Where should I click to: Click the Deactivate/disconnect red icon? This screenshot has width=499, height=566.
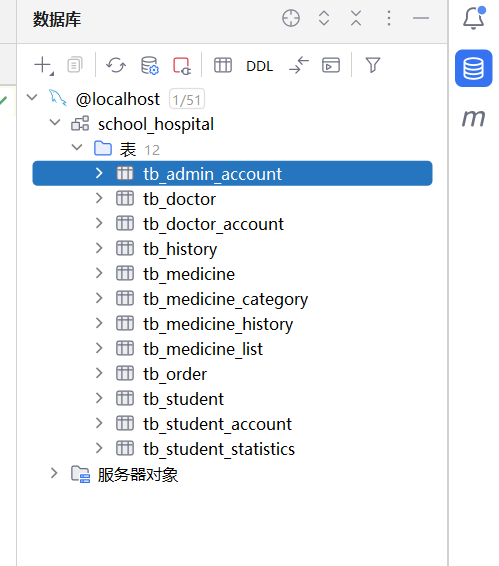182,66
